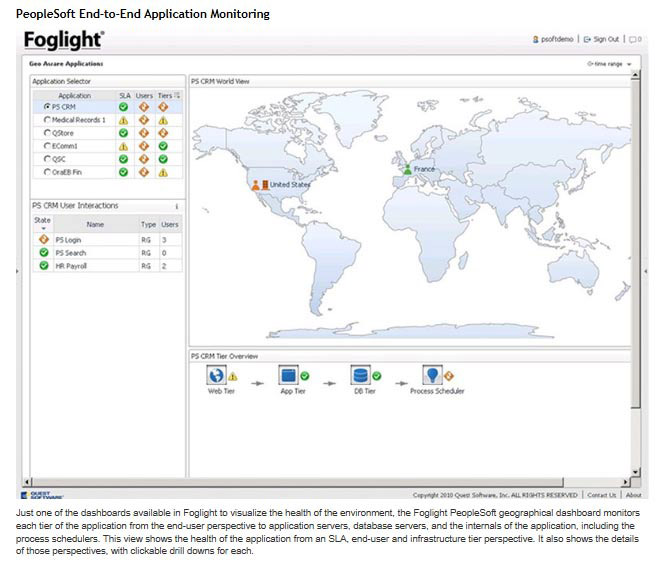Select the OraEB Fin radio button
The image size is (668, 569).
click(x=47, y=172)
